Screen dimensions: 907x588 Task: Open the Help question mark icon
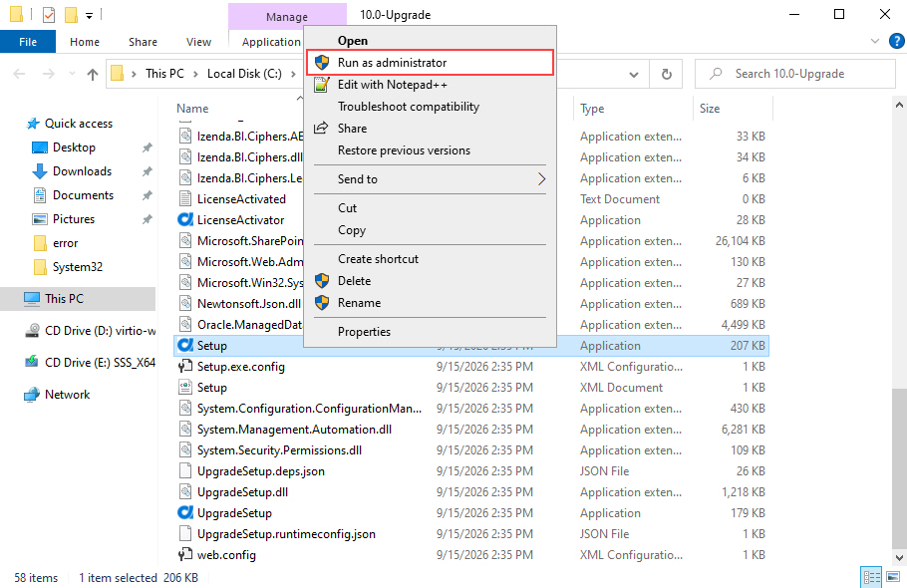coord(897,41)
